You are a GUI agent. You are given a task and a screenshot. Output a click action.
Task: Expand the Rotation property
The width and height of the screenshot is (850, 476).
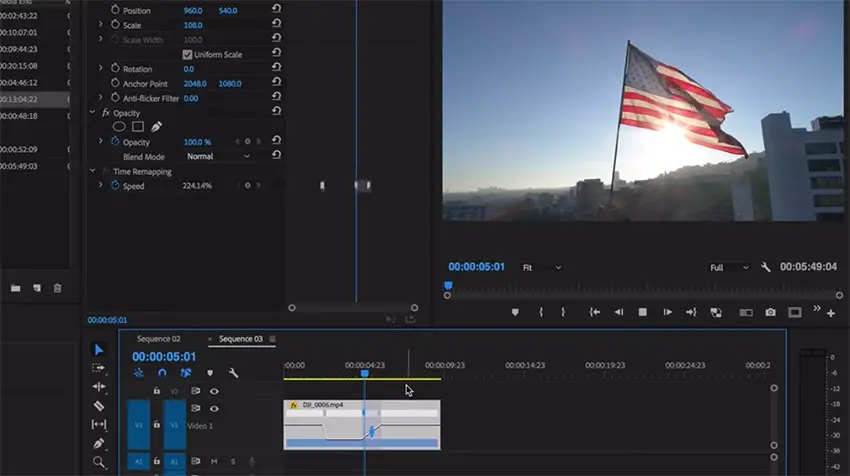pos(100,68)
